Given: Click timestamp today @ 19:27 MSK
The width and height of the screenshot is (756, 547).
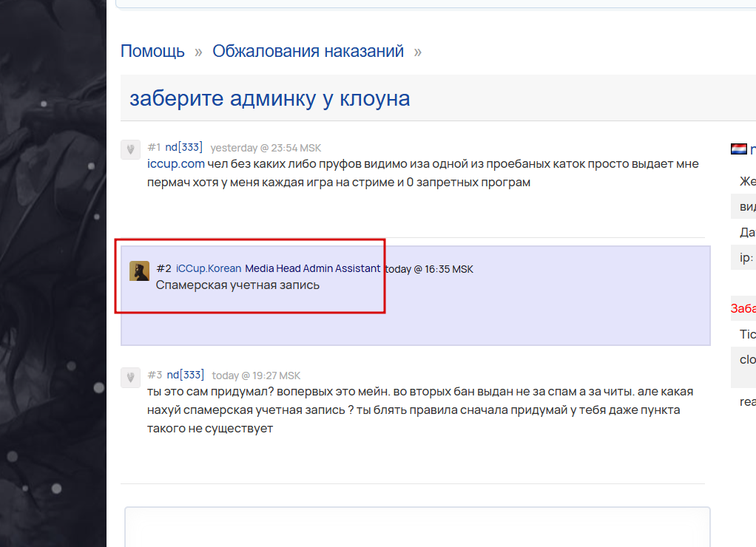Looking at the screenshot, I should tap(256, 376).
